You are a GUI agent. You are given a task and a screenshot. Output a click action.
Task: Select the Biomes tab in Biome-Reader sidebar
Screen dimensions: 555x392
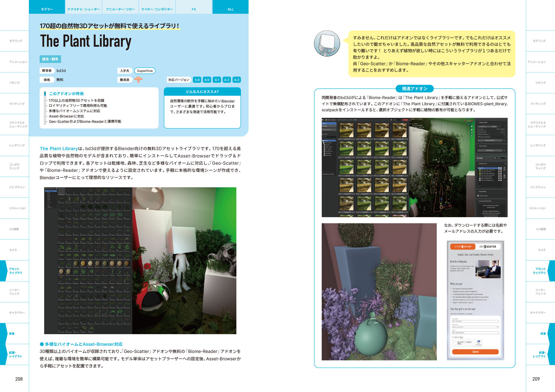329,123
